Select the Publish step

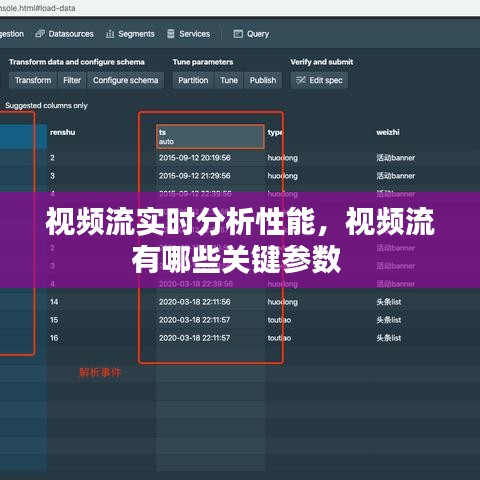263,80
